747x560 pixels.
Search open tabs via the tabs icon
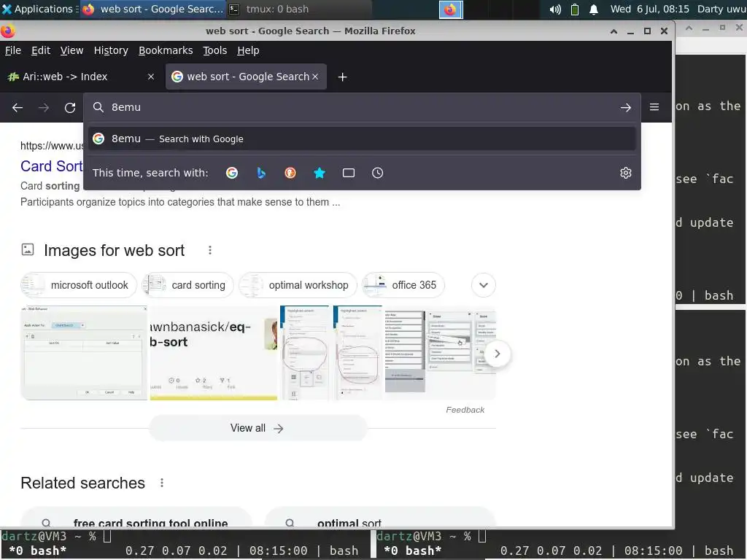pyautogui.click(x=348, y=173)
